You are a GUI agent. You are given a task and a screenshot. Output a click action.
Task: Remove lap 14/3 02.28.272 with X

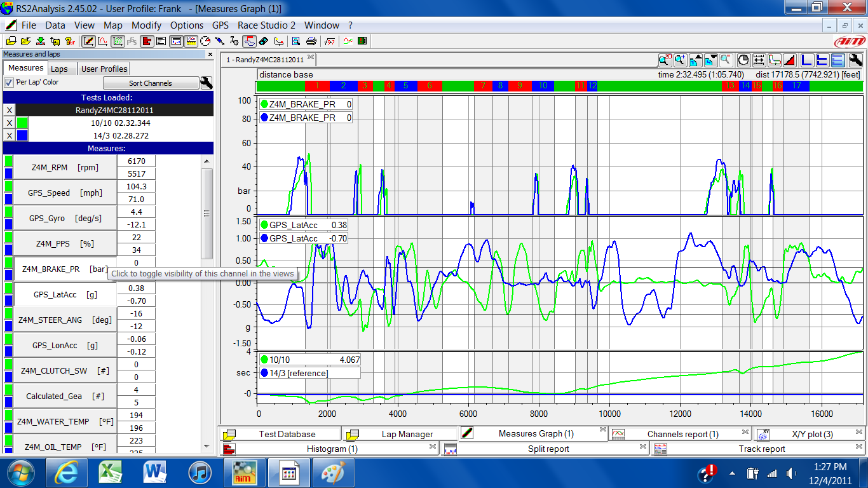[x=9, y=135]
